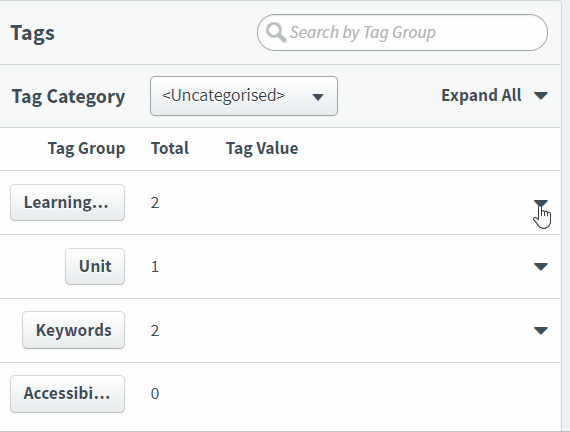
Task: Click the Tag Group column header
Action: pos(87,148)
